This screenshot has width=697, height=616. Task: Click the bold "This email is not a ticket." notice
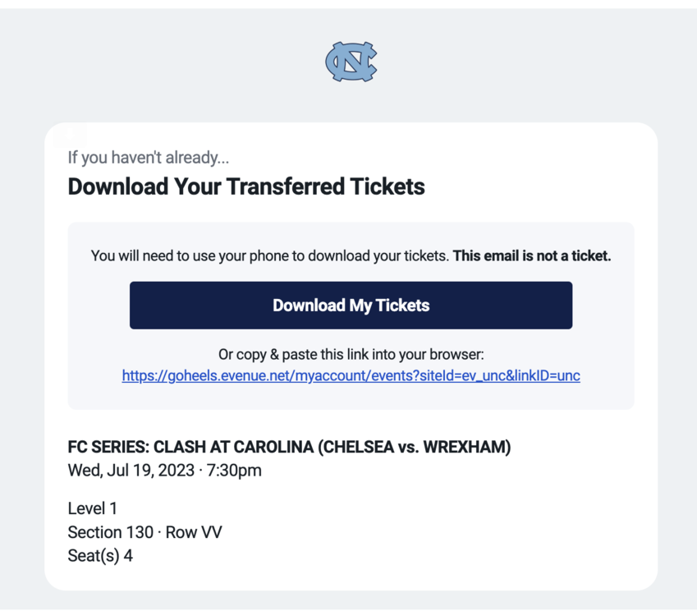532,256
